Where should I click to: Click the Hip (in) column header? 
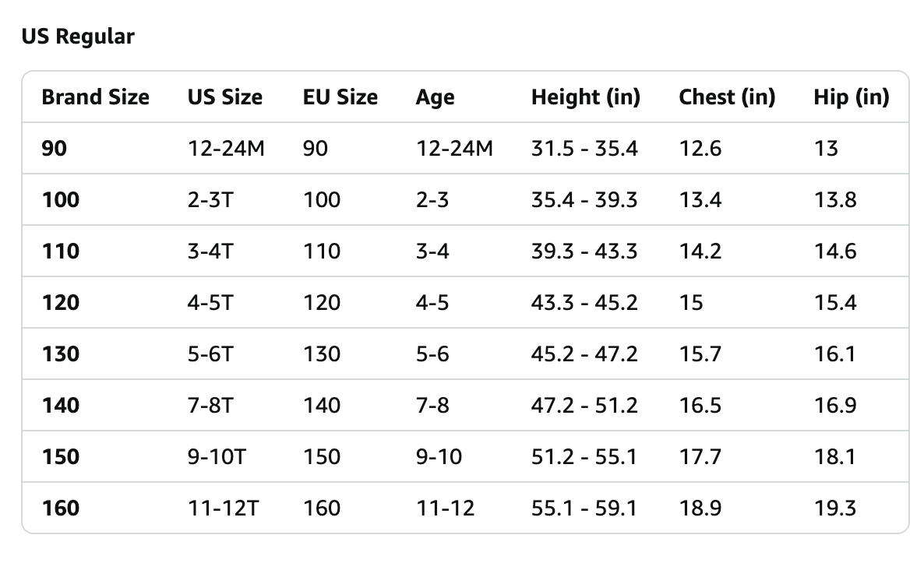click(852, 97)
